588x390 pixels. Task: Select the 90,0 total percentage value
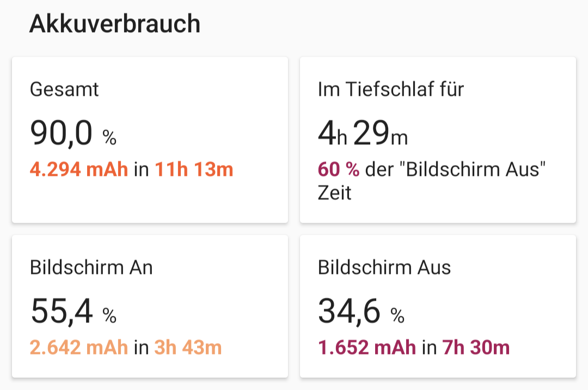click(x=62, y=133)
